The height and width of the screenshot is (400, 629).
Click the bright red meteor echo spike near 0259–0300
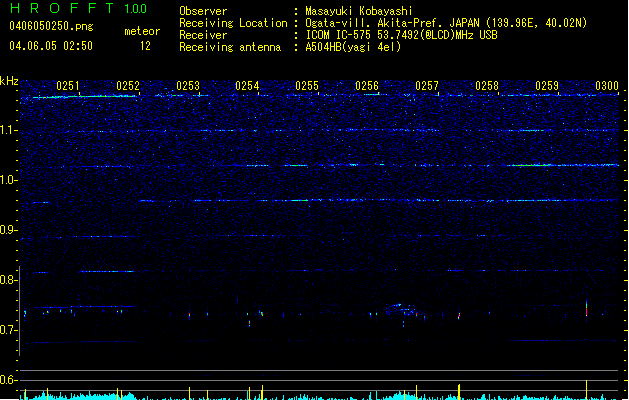(586, 308)
